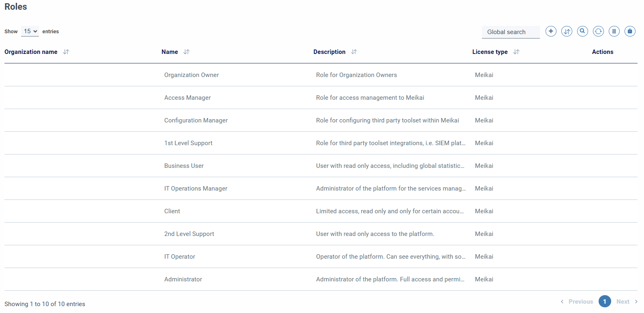
Task: Click 'User with read only access, including' description
Action: pos(390,166)
